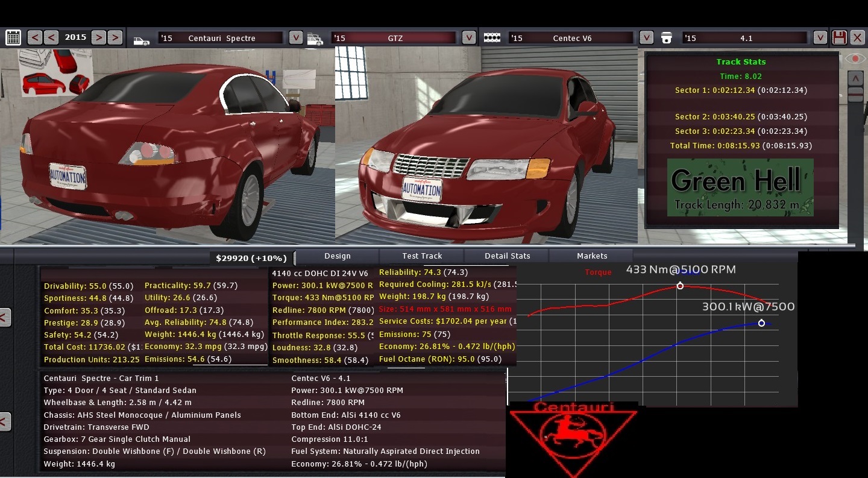
Task: Click the Throttle Response: 55.5 stat
Action: point(323,336)
